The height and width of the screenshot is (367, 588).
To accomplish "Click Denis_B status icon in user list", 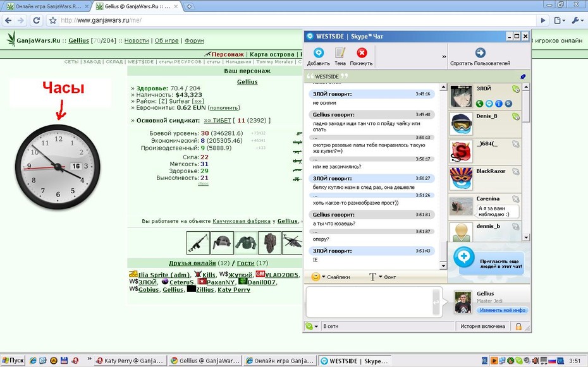I will (x=516, y=116).
